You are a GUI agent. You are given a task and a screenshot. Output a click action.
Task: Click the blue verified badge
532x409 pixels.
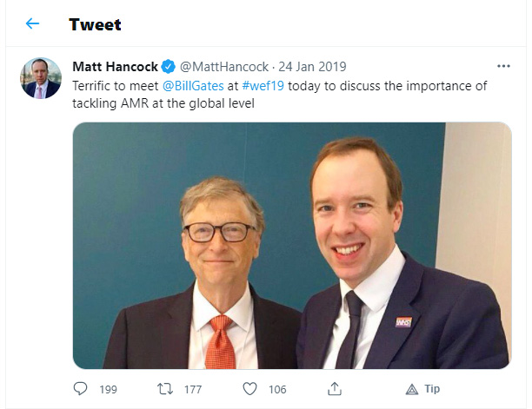click(x=169, y=66)
